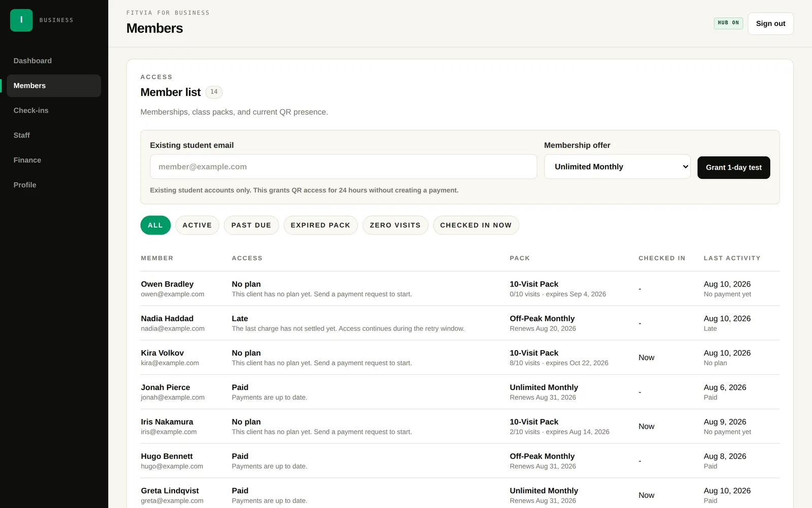Click email nadia@example.com
Image resolution: width=812 pixels, height=508 pixels.
(173, 329)
